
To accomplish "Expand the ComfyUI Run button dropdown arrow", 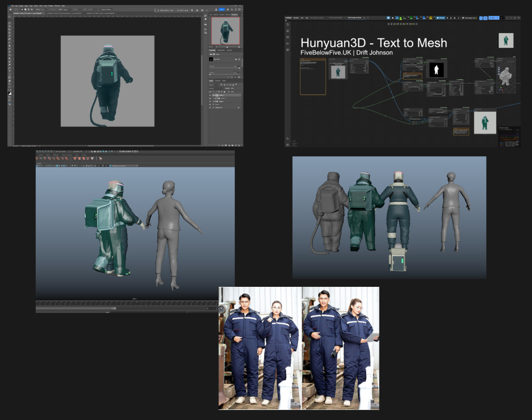I will 498,18.
